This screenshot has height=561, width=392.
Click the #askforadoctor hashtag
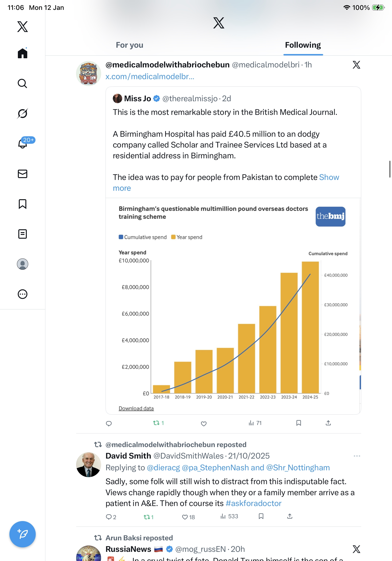(253, 503)
